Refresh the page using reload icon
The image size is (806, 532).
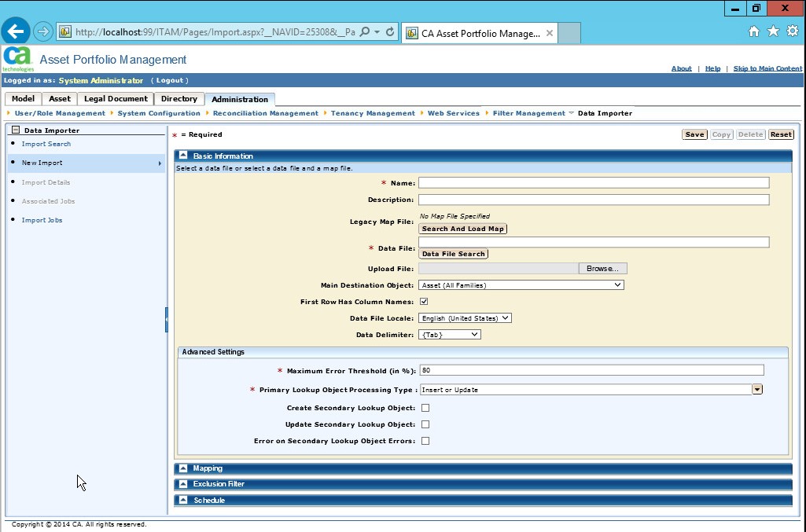pos(390,32)
